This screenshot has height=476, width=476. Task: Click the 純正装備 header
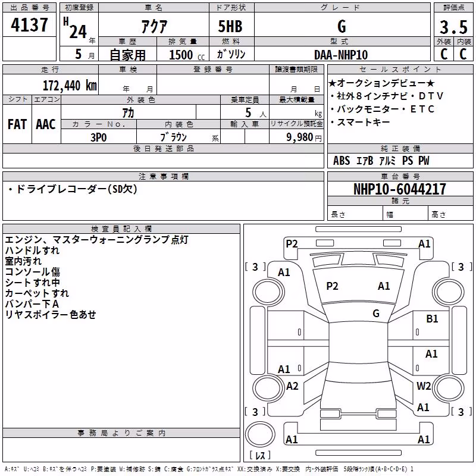400,148
